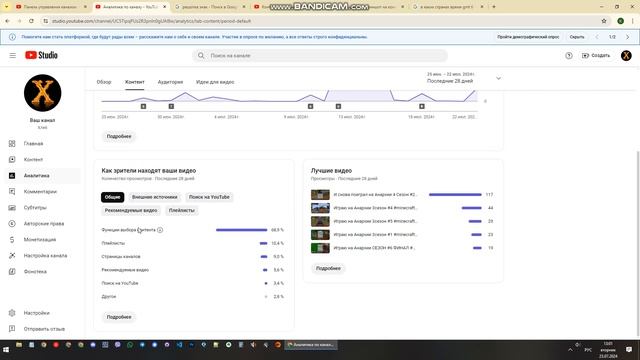
Task: Open Комментарии in left sidebar
Action: click(x=42, y=191)
